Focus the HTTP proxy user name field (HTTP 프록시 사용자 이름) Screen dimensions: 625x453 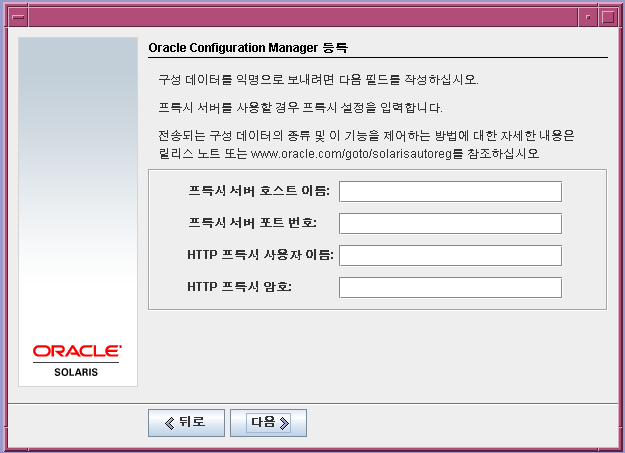(x=450, y=256)
